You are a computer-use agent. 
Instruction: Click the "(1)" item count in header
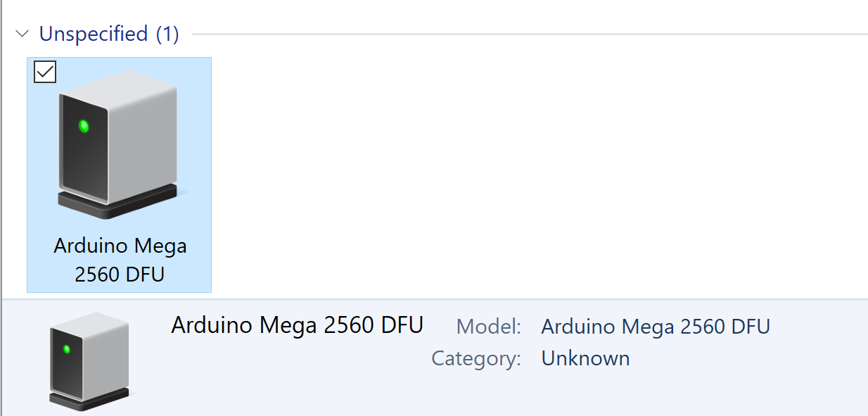[167, 34]
